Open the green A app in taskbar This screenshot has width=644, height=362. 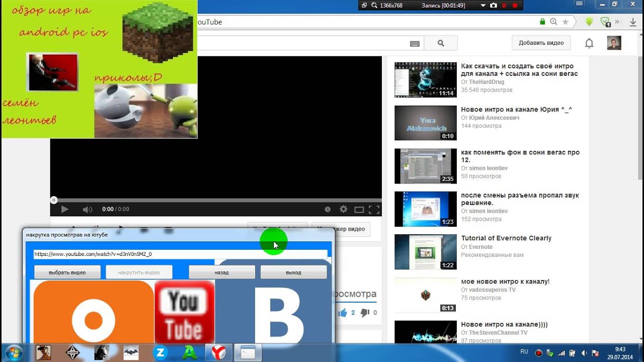pyautogui.click(x=190, y=352)
